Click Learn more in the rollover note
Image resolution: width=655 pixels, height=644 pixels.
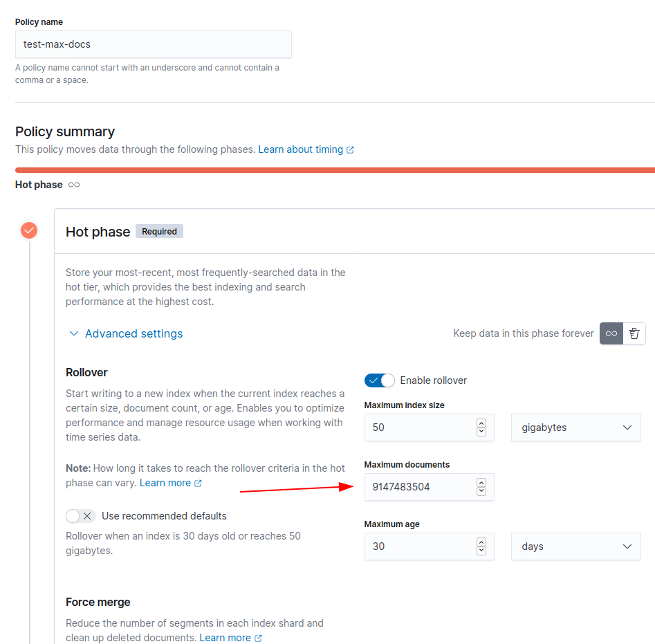[166, 483]
